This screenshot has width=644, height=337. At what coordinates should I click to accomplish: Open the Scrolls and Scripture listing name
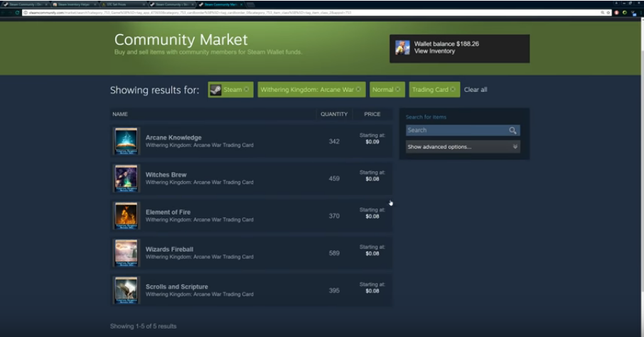point(176,287)
